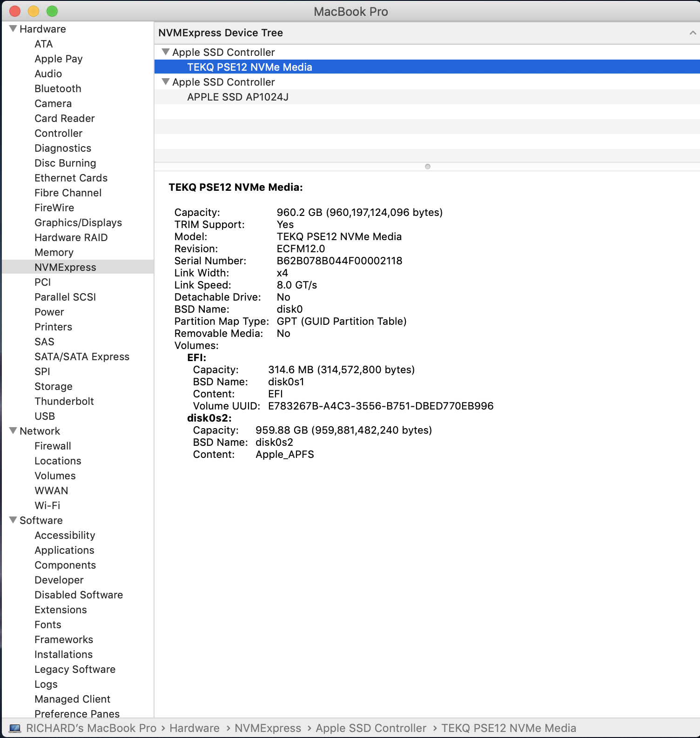Screen dimensions: 700x738
Task: Collapse the Network section triangle
Action: coord(13,431)
